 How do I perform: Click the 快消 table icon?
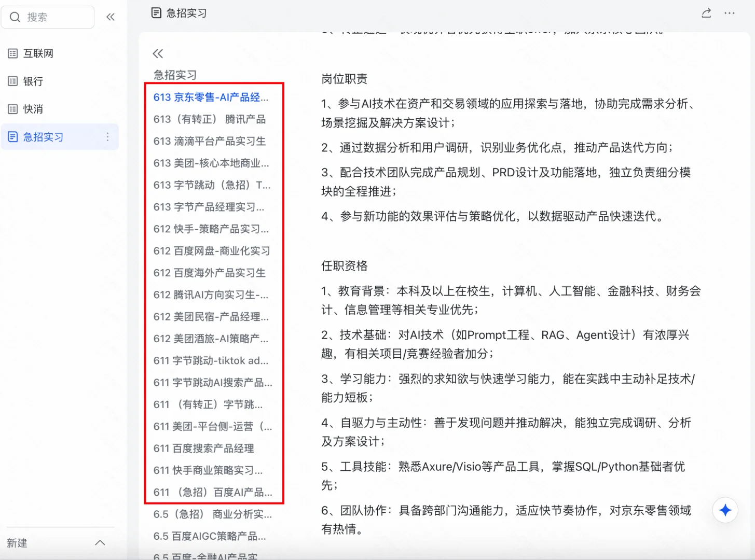(x=13, y=109)
